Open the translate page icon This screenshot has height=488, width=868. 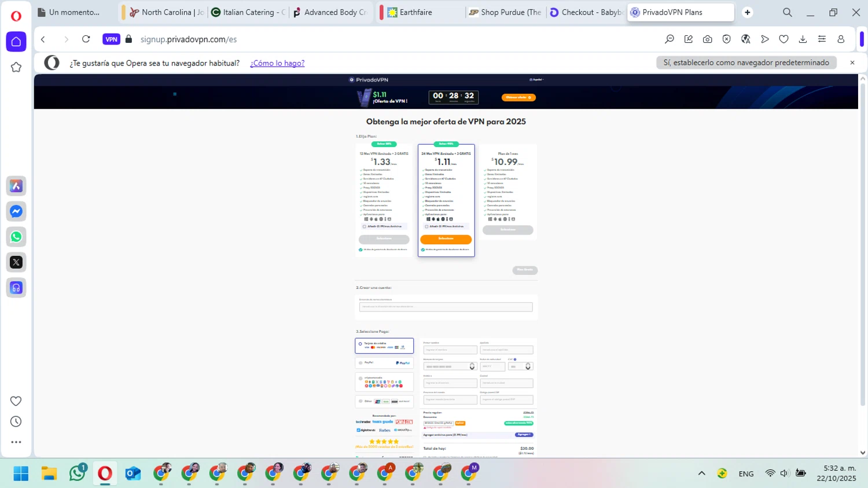[x=745, y=39]
